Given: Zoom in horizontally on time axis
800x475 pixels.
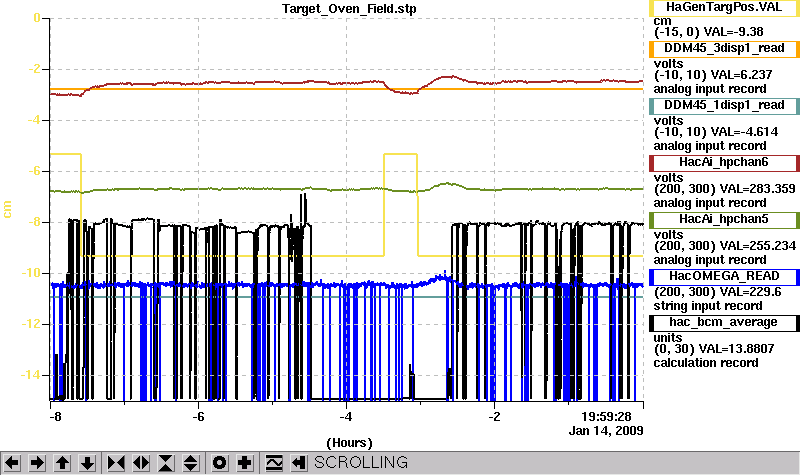Looking at the screenshot, I should tap(116, 463).
